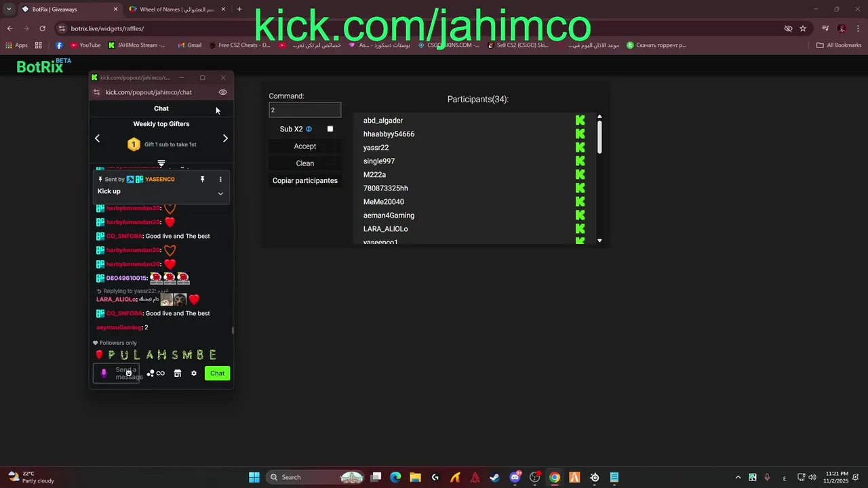Open Discord from taskbar
Image resolution: width=868 pixels, height=488 pixels.
[515, 477]
